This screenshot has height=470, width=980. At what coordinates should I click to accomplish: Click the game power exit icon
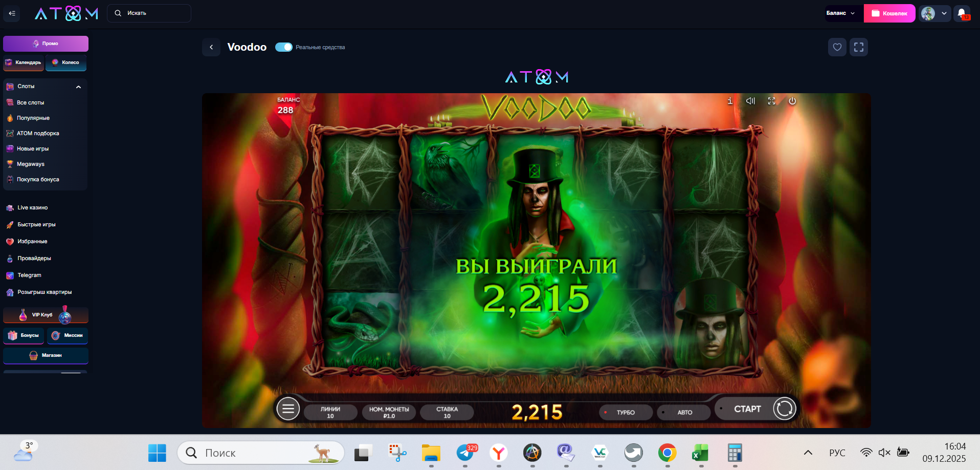[x=792, y=101]
